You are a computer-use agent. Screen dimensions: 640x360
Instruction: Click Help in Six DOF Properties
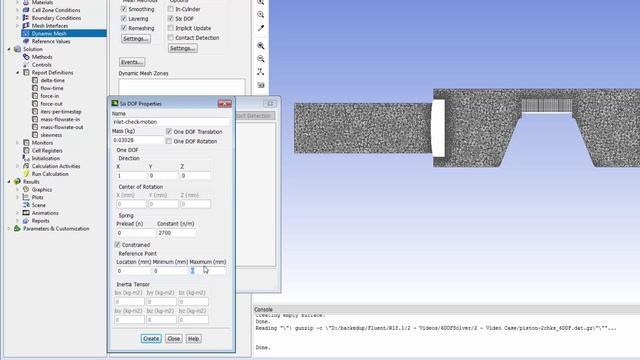(x=193, y=338)
